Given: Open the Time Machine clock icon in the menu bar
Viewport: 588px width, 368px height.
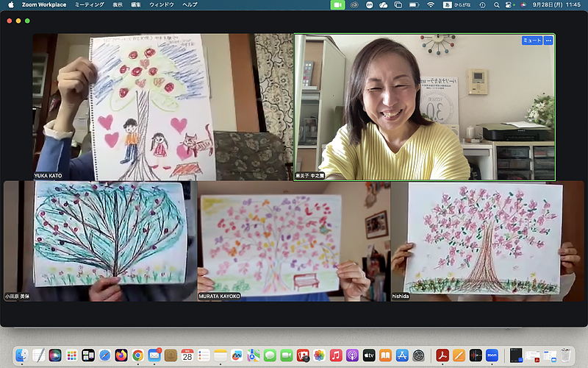Looking at the screenshot, I should coord(482,4).
